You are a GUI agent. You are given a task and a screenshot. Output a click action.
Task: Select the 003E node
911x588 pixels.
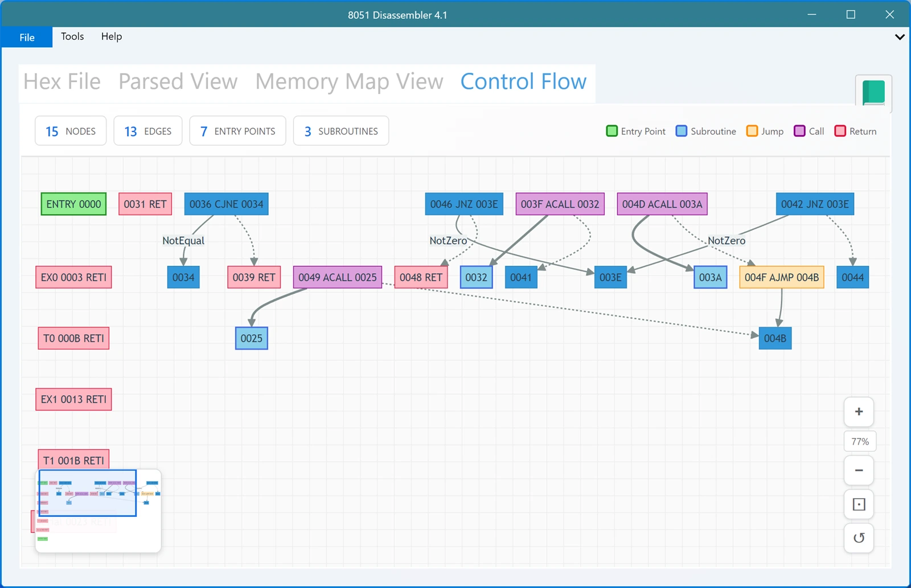click(x=610, y=277)
